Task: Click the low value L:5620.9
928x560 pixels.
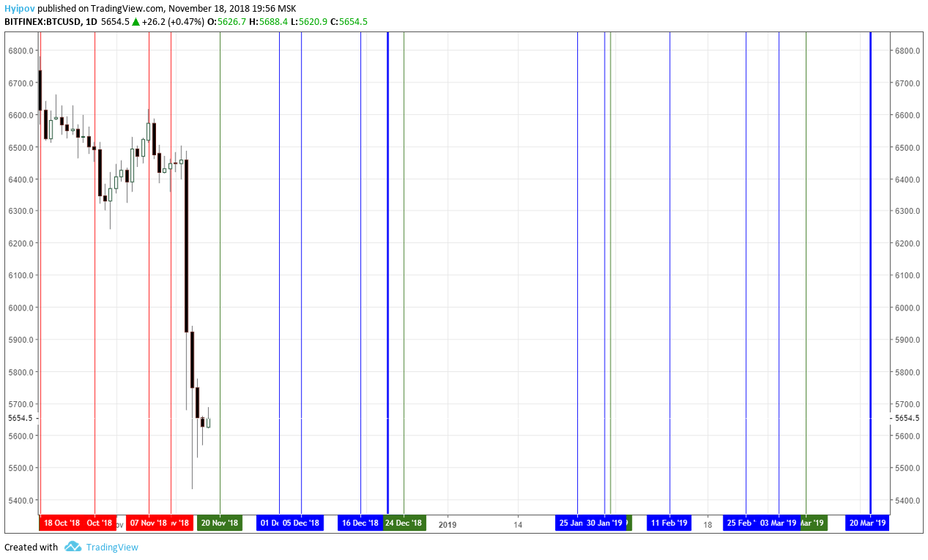Action: pos(310,22)
